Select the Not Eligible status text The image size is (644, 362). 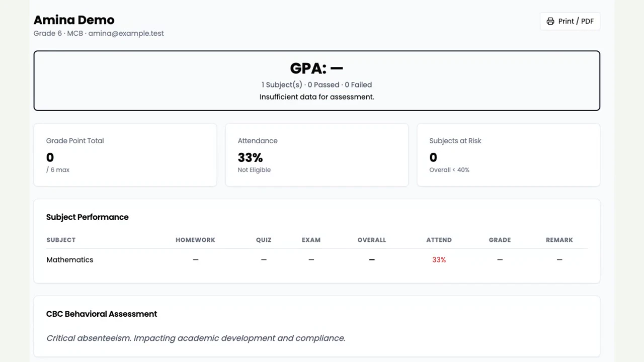(x=254, y=170)
